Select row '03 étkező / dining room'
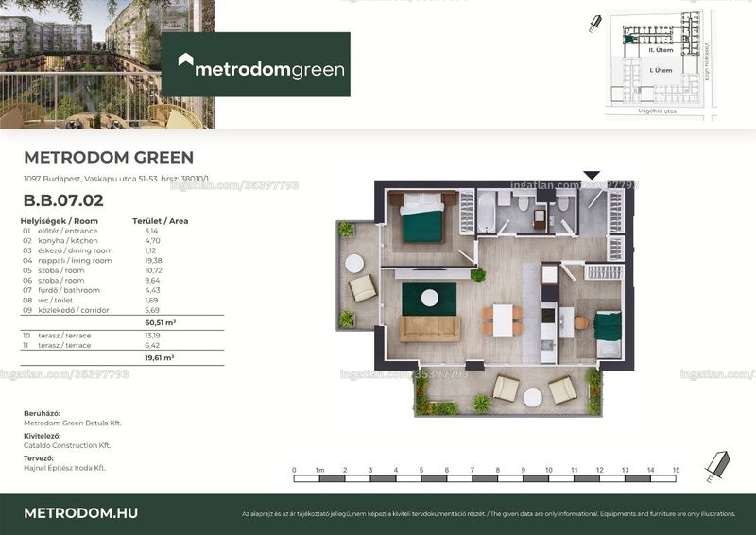Viewport: 756px width, 535px height. coord(92,250)
